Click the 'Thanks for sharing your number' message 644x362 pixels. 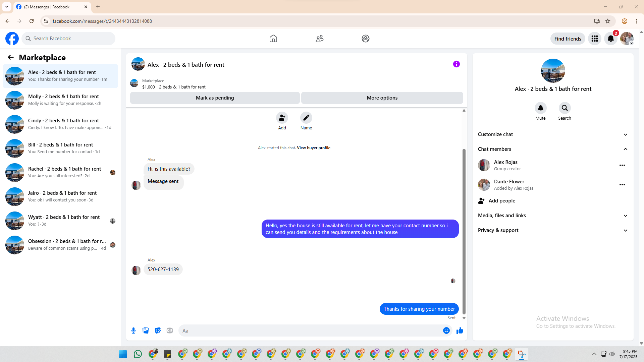pos(419,309)
